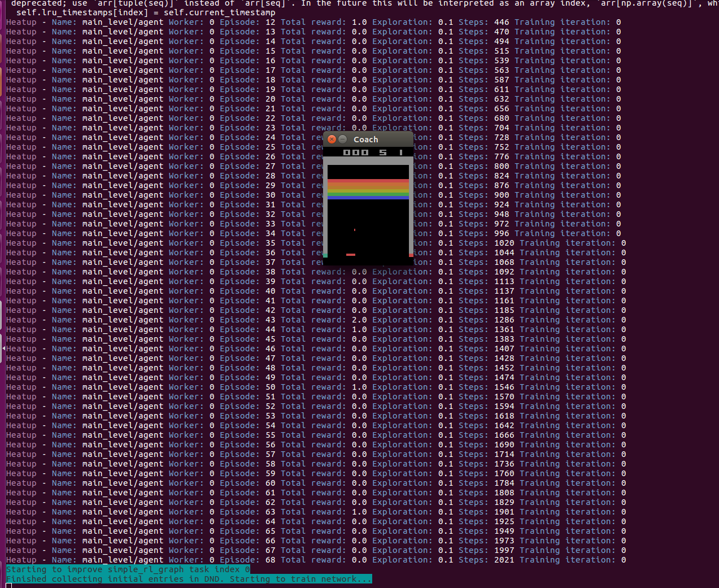Click the 'Steps: 656' text
Image resolution: width=719 pixels, height=588 pixels.
(483, 108)
